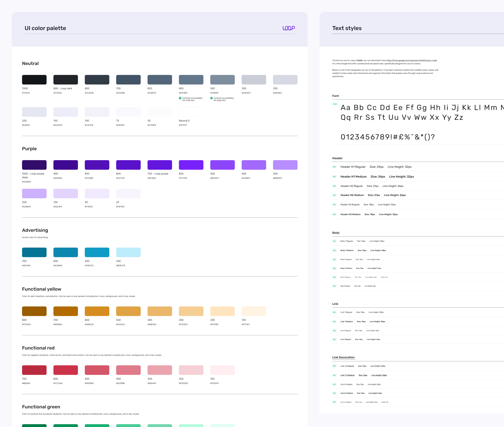This screenshot has width=504, height=427.
Task: Click the Link 1 U Regular underlined text
Action: point(347,366)
